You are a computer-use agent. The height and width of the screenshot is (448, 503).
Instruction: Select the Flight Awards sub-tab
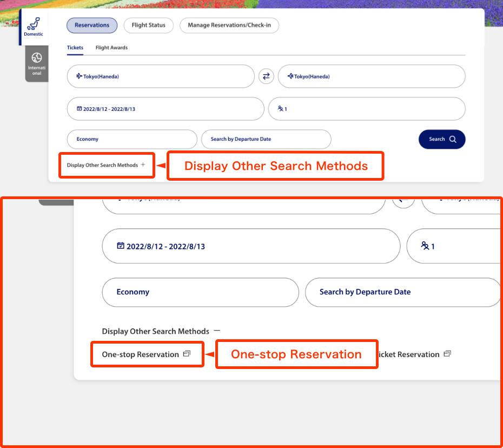(x=111, y=48)
